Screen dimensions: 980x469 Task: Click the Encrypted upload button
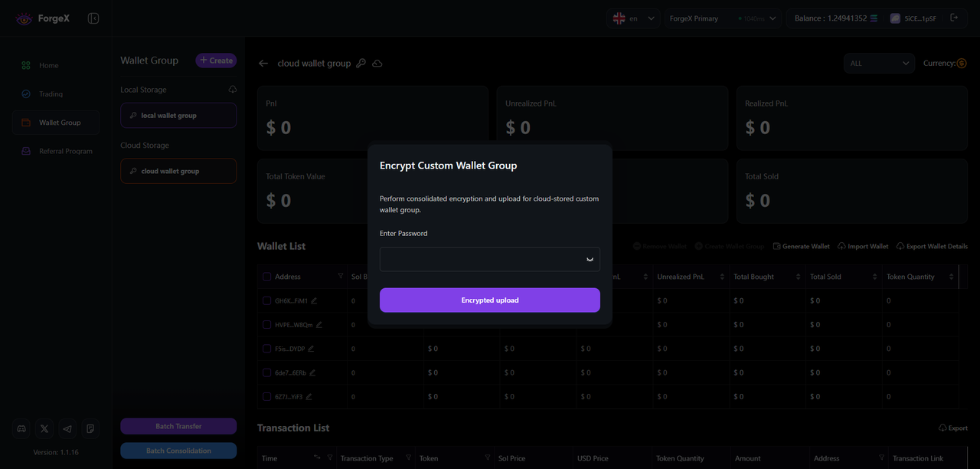click(490, 300)
